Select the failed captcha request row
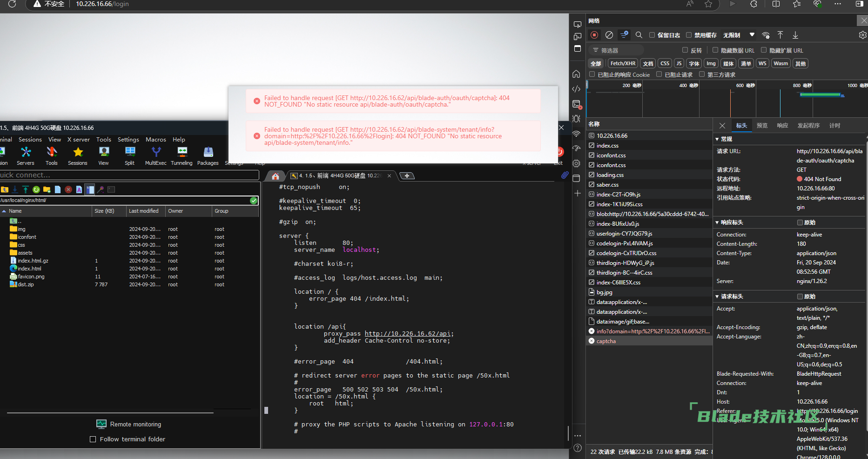 [x=650, y=341]
